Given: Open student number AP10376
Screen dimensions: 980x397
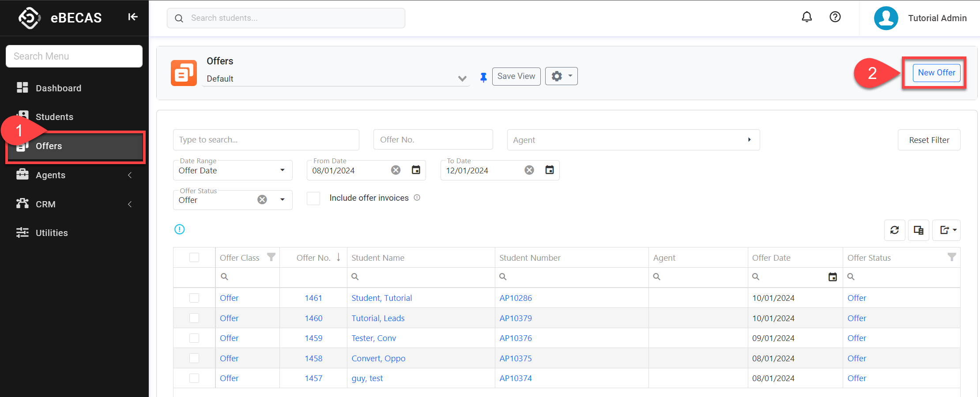Looking at the screenshot, I should 516,338.
